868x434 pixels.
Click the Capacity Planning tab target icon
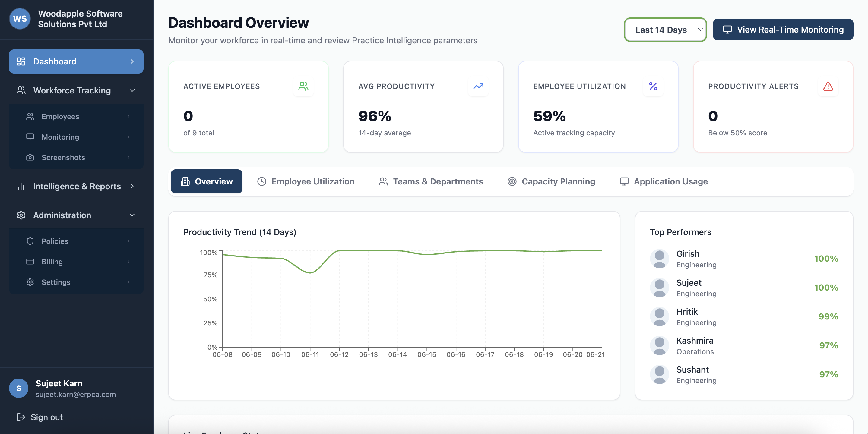pos(512,181)
